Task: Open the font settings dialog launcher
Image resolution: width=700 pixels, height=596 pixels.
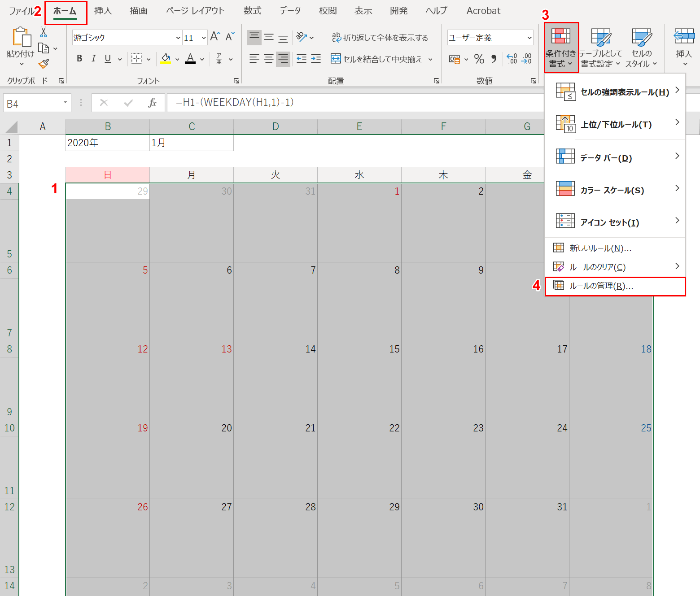Action: (x=236, y=81)
